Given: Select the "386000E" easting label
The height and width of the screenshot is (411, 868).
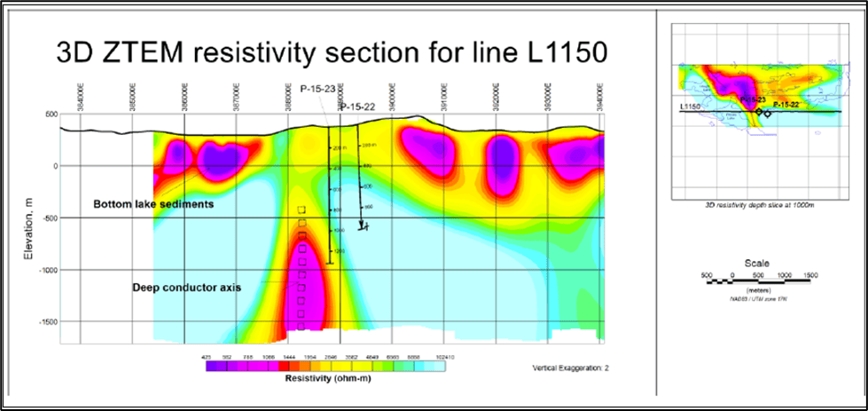Looking at the screenshot, I should pyautogui.click(x=184, y=98).
